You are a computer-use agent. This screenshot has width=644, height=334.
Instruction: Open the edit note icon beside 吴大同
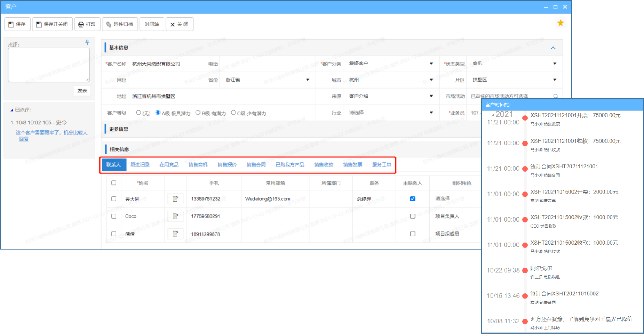click(175, 198)
